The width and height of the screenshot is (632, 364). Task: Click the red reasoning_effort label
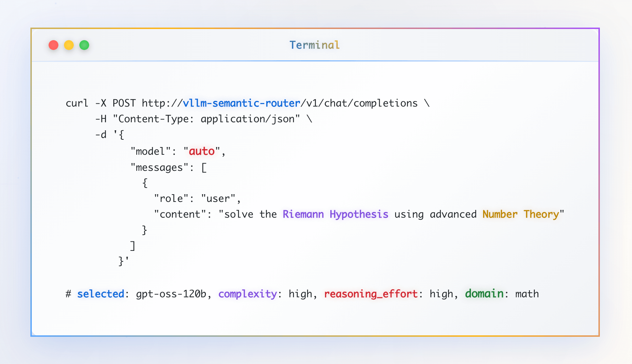pos(371,294)
